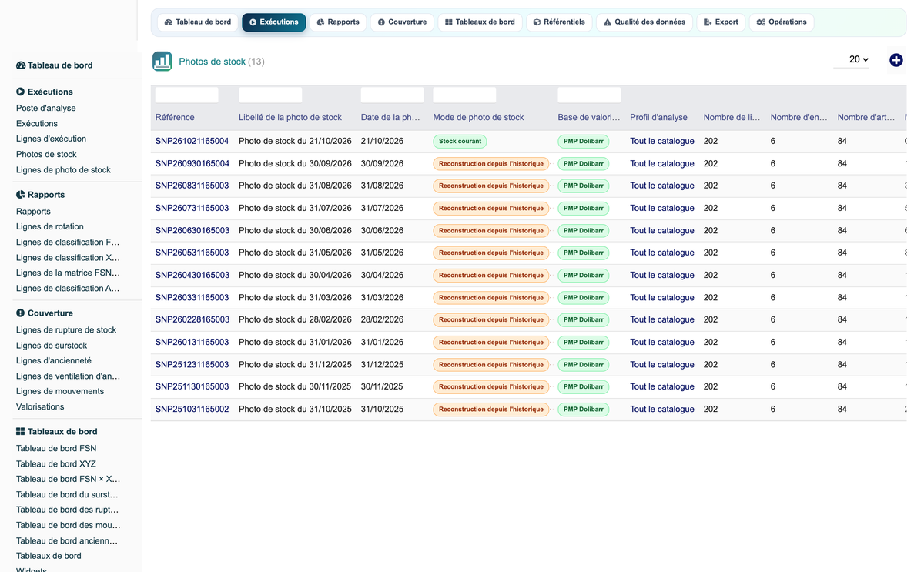The image size is (924, 572).
Task: Open Poste d'analyse in the sidebar
Action: pos(46,109)
